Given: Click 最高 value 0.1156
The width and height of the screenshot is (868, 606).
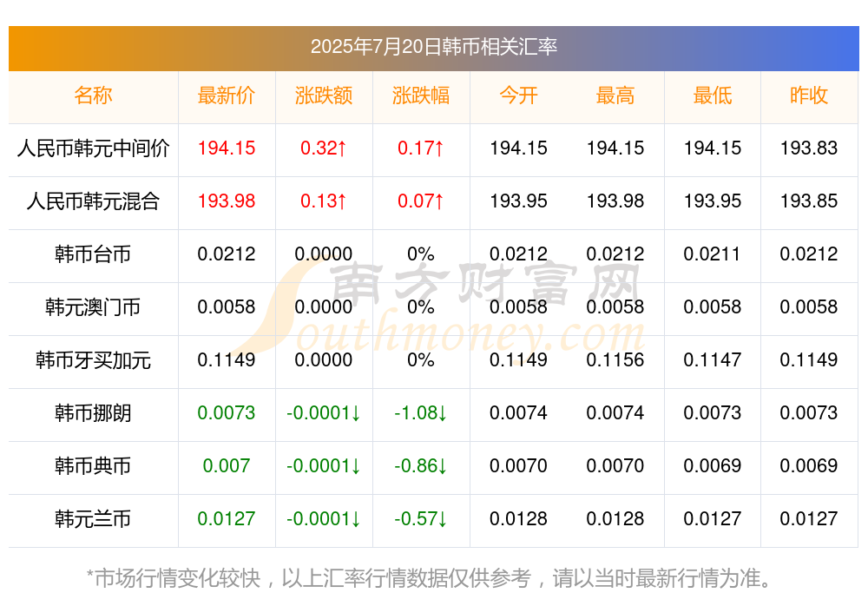Looking at the screenshot, I should coord(615,360).
